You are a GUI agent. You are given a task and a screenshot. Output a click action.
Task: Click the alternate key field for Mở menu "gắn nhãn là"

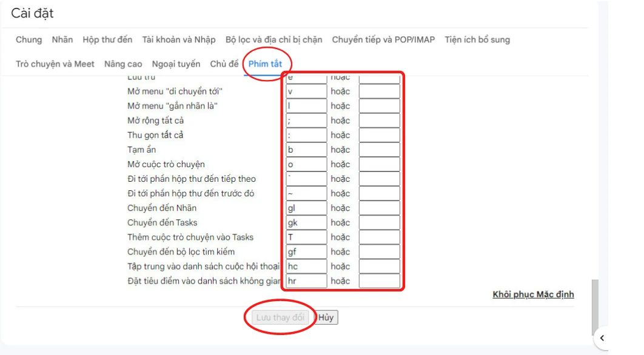click(380, 106)
